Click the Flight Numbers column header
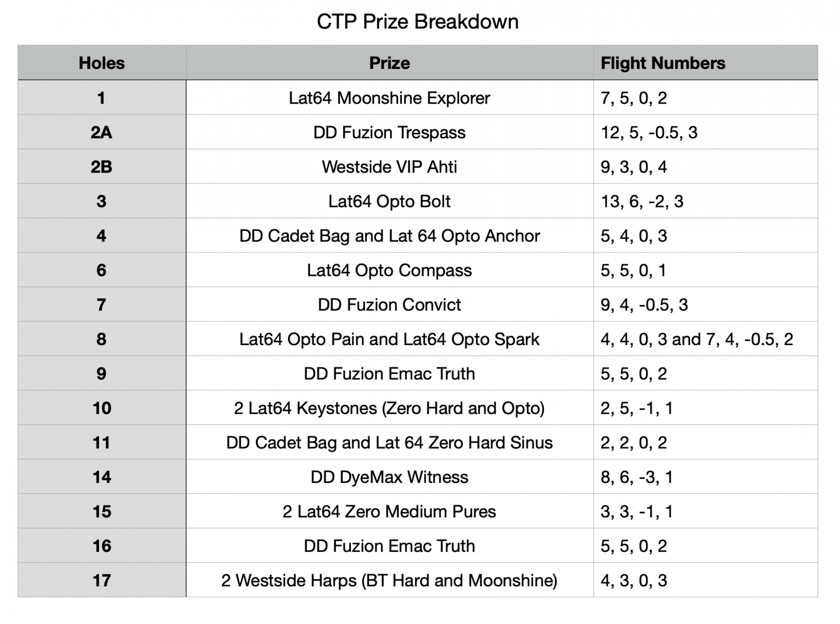Screen dimensions: 840x624 tap(663, 63)
